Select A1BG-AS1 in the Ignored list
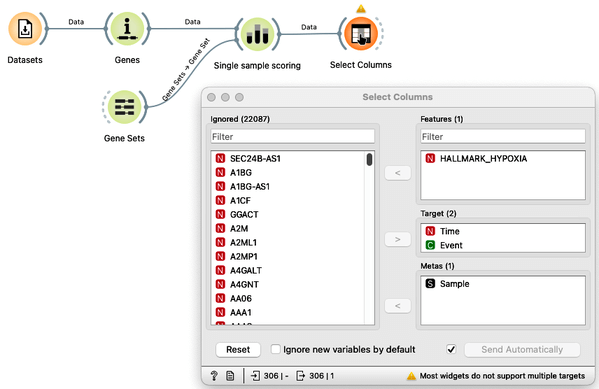This screenshot has height=389, width=599. pos(288,186)
